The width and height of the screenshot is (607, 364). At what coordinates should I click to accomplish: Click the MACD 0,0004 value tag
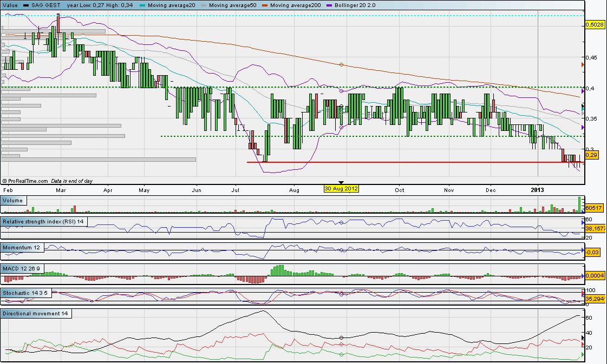tap(595, 276)
